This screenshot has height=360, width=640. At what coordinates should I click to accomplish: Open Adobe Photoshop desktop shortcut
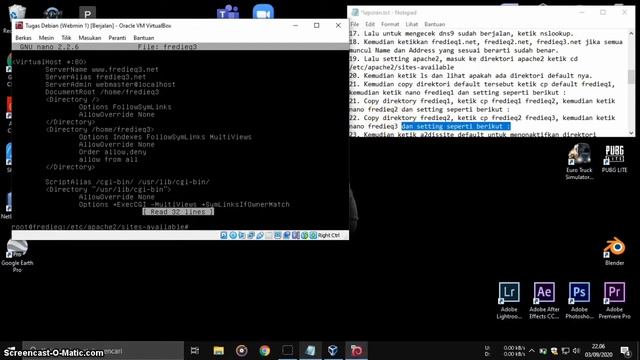579,300
